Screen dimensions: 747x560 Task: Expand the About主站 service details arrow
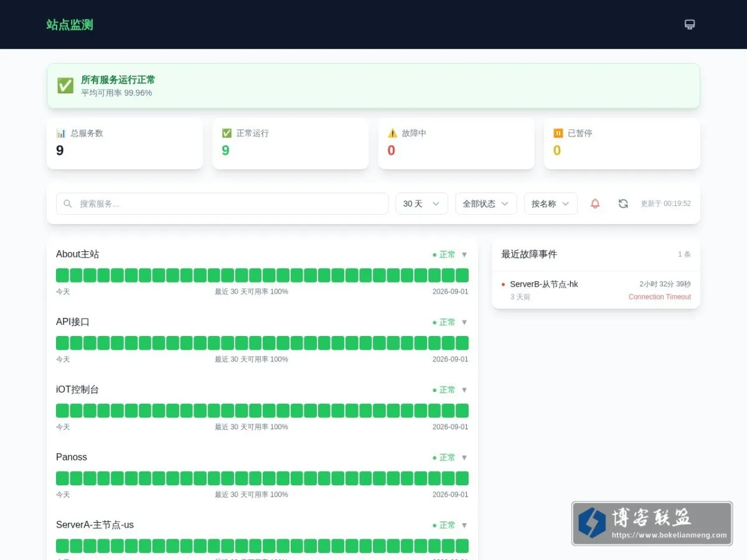464,254
